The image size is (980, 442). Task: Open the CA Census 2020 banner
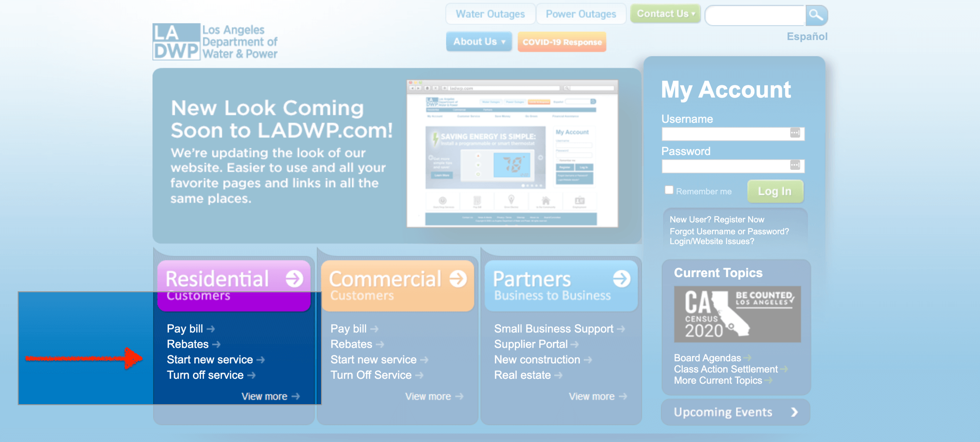click(x=737, y=314)
